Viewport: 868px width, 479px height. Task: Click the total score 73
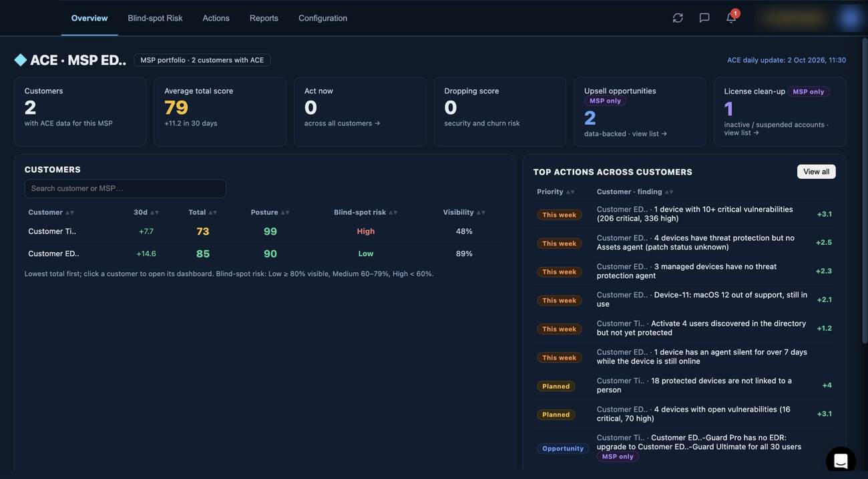point(203,231)
